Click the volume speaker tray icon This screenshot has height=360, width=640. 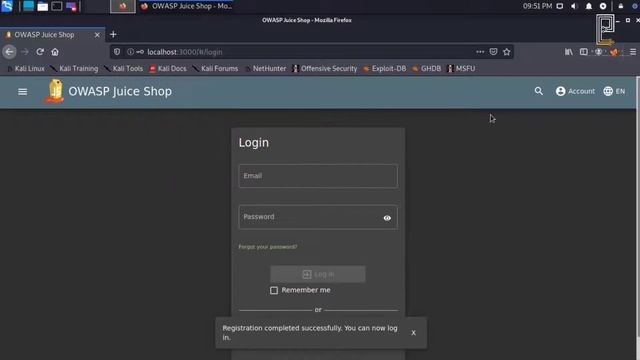coord(574,6)
